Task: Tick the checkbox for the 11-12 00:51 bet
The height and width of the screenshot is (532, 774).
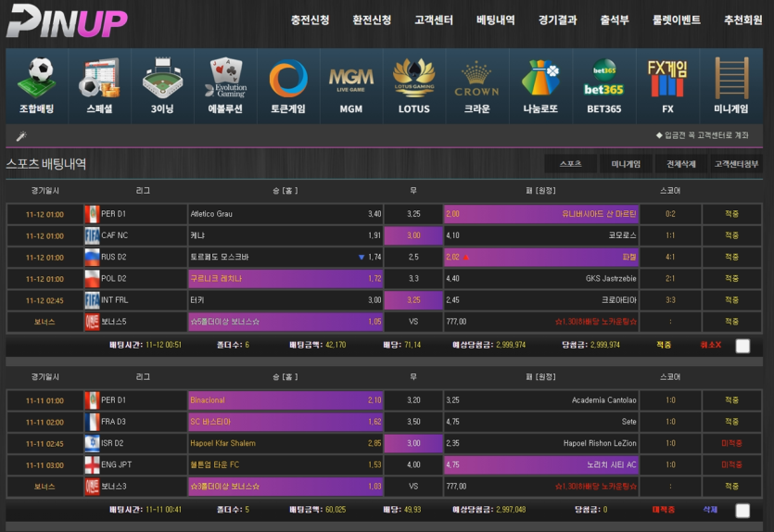Action: tap(742, 346)
